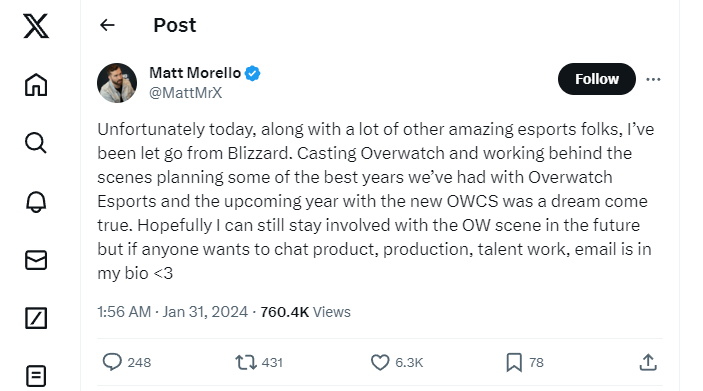Open the Grok slash icon

pos(36,318)
